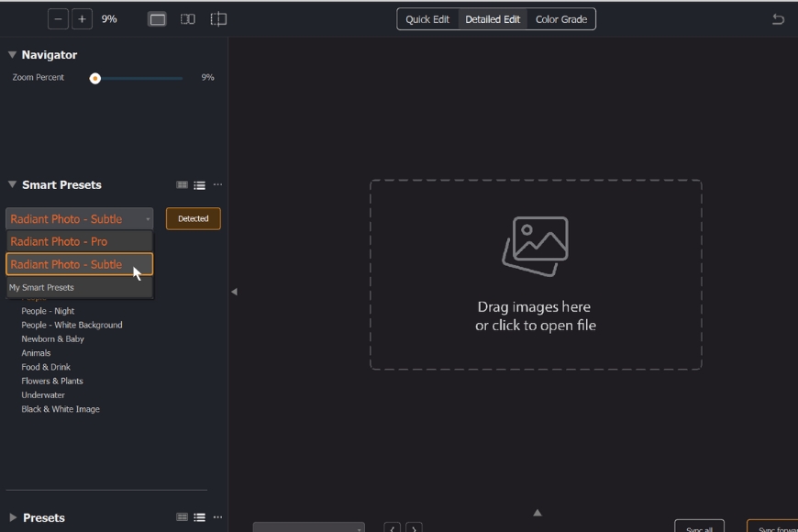Select the People - White Background preset
This screenshot has width=798, height=532.
coord(72,325)
